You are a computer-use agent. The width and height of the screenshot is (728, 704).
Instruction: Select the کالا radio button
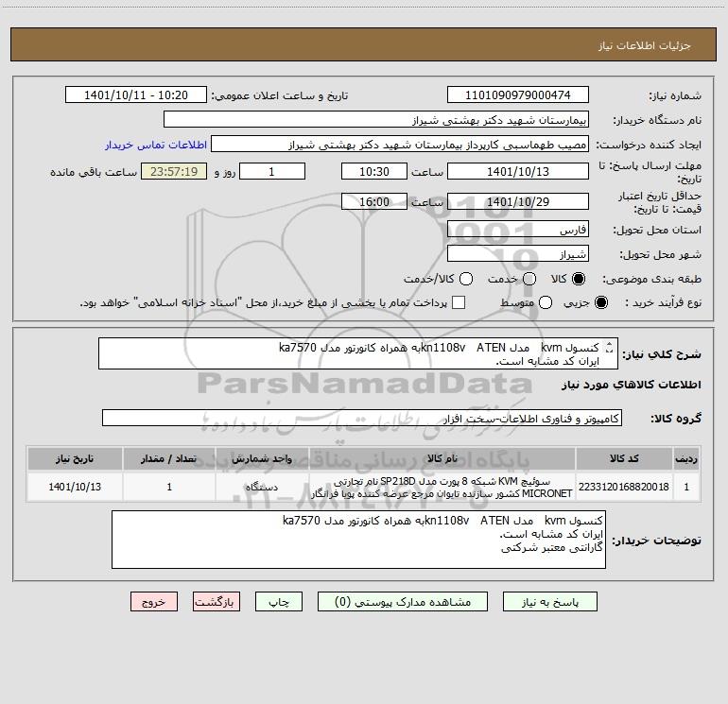(579, 279)
